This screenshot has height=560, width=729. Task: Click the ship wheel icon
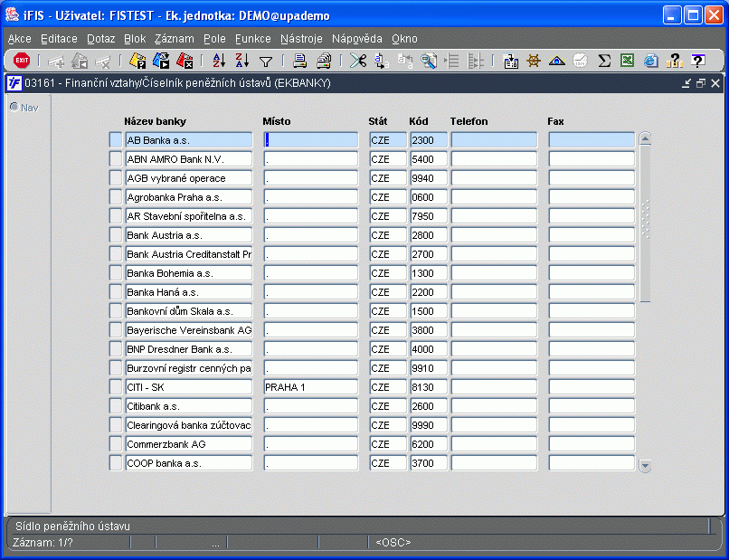point(534,61)
